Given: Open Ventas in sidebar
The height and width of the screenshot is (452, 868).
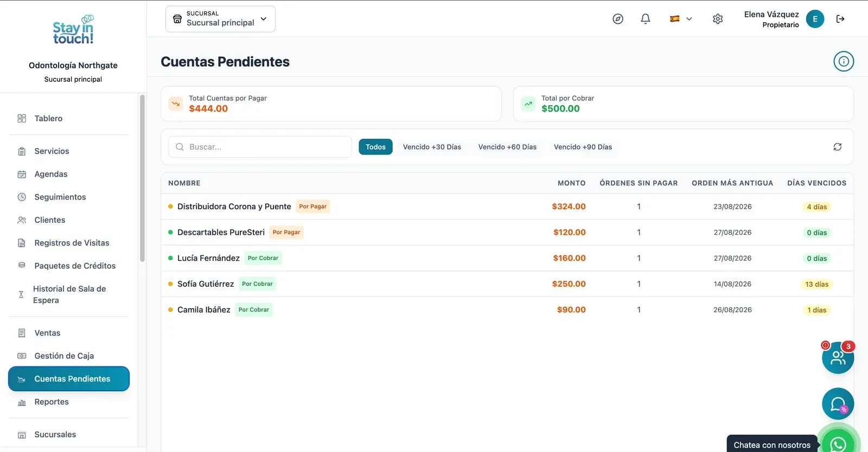Looking at the screenshot, I should 69,333.
